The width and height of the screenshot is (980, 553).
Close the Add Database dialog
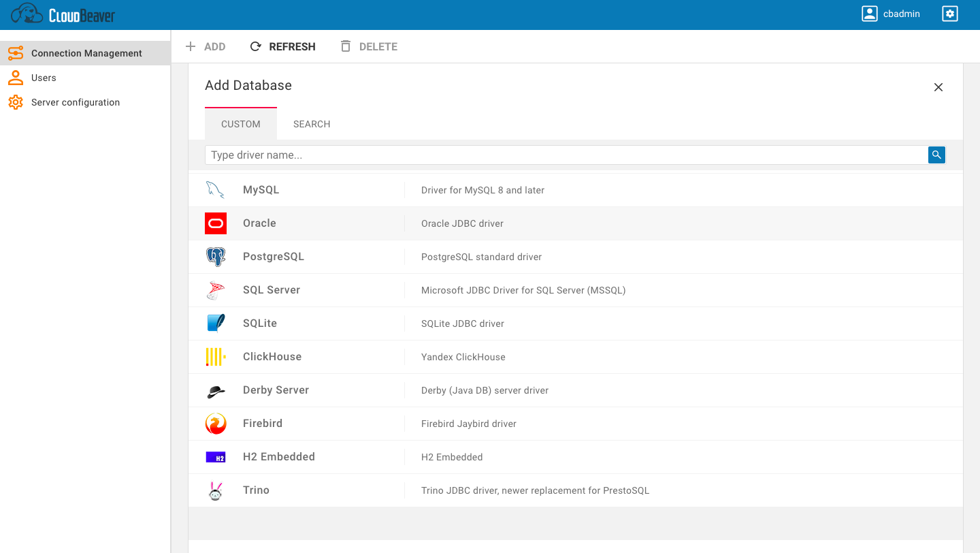[938, 87]
